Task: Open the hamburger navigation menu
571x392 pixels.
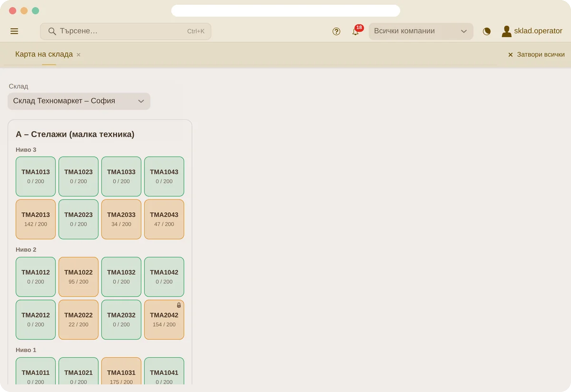Action: tap(14, 31)
